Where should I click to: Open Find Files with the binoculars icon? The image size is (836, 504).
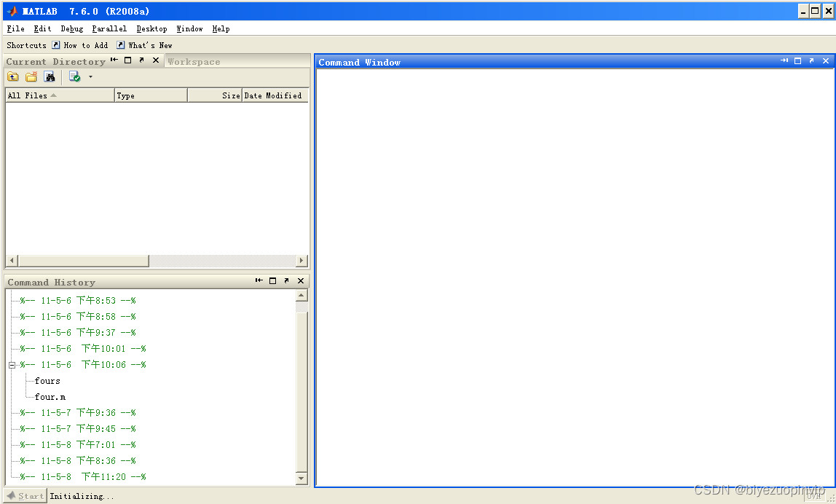50,76
